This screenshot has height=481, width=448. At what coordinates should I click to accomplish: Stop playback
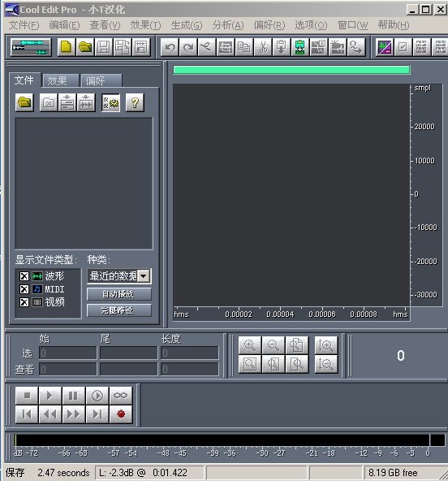[x=27, y=396]
